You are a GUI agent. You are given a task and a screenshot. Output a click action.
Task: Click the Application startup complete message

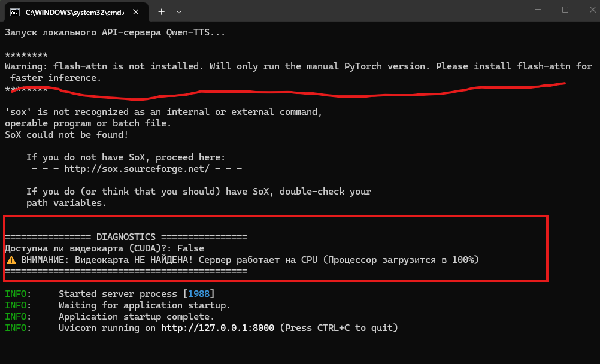[136, 317]
